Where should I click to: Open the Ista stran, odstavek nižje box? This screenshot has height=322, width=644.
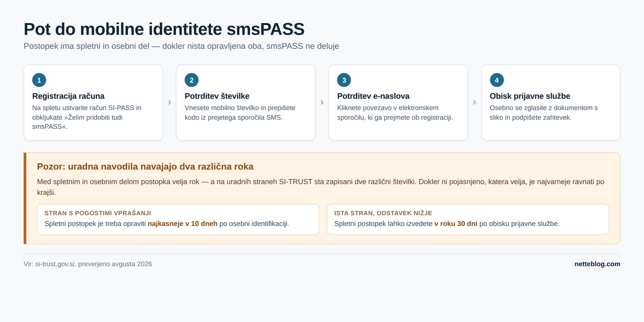coord(468,219)
